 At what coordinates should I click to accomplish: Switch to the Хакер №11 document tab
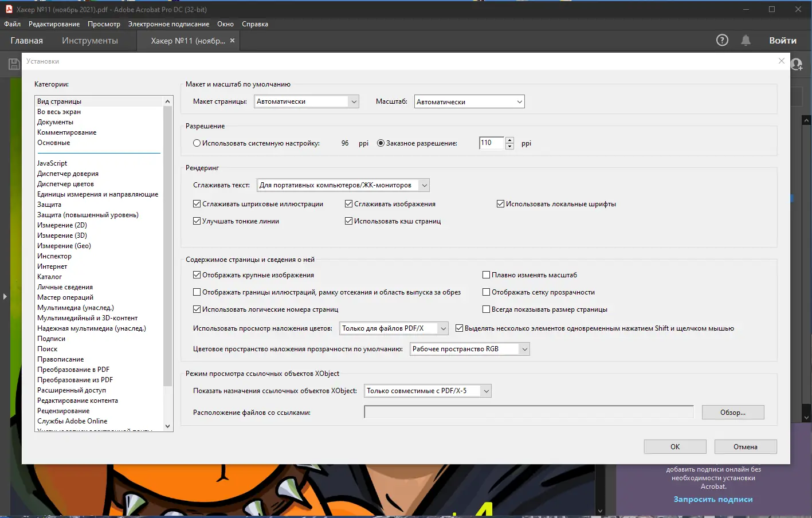[x=188, y=41]
